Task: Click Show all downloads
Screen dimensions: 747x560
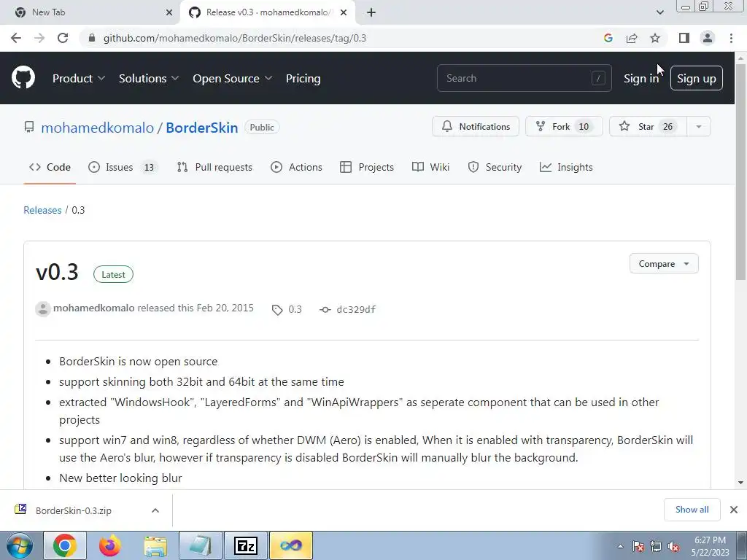Action: click(692, 510)
